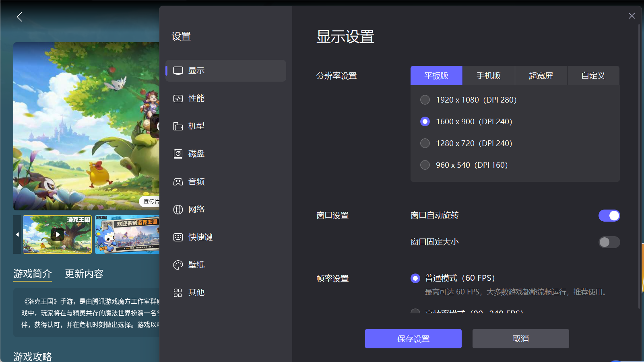
Task: Switch to the 手机版 phone resolution tab
Action: tap(488, 75)
